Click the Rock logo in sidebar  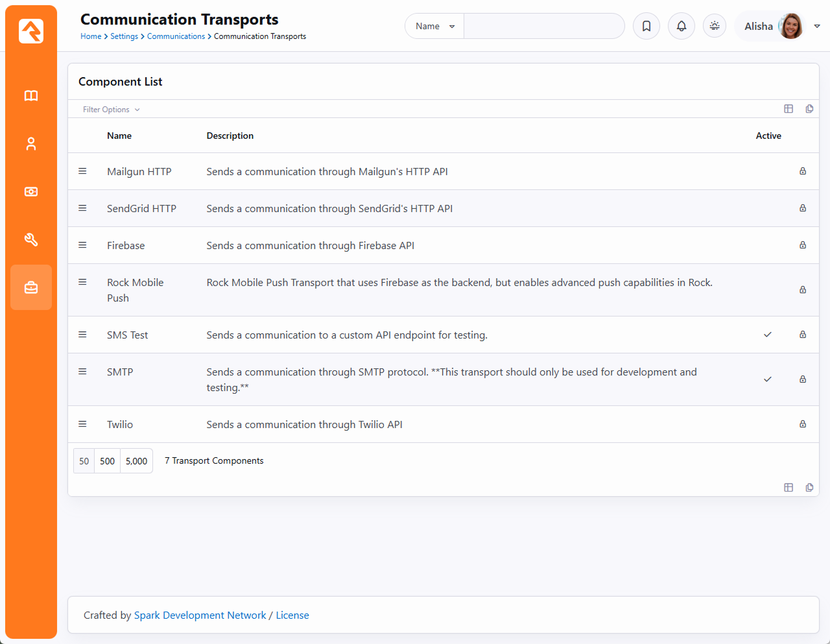[31, 31]
